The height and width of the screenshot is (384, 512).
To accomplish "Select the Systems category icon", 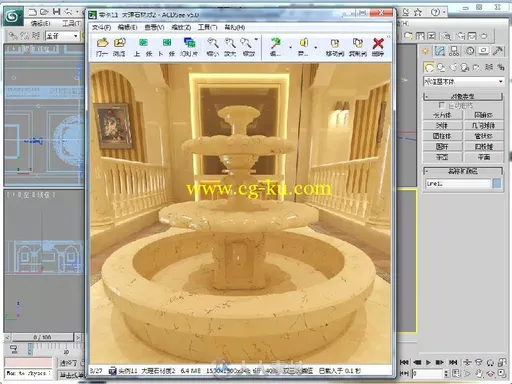I will point(501,67).
